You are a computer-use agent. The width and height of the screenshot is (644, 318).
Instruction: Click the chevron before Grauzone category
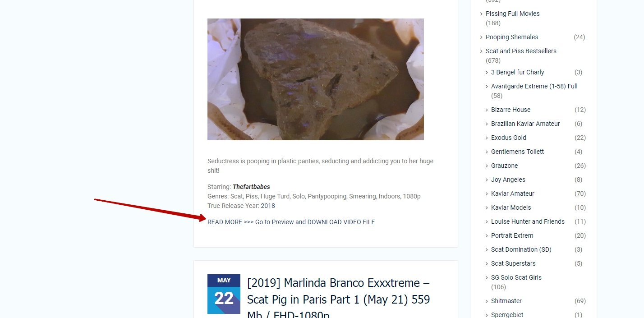click(487, 166)
